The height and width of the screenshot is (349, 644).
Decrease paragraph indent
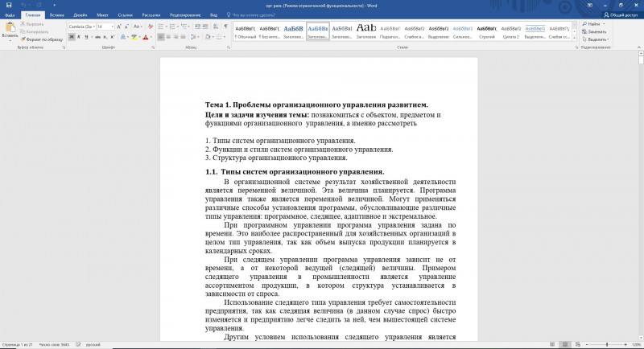[197, 27]
